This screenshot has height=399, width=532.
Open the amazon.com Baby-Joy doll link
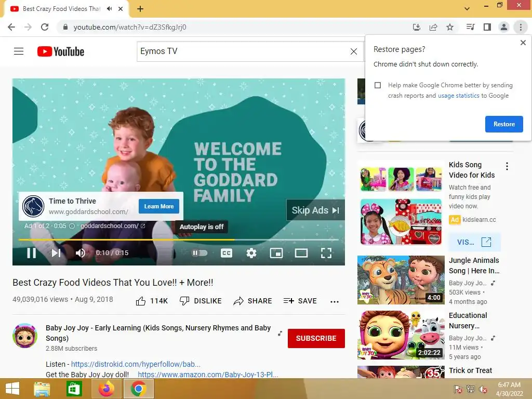tap(208, 375)
